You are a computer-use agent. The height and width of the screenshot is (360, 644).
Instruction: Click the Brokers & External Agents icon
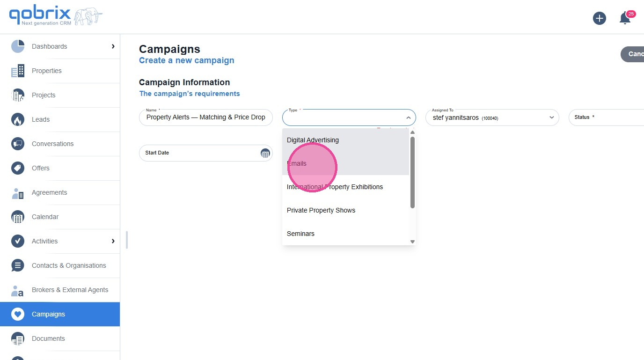point(18,290)
